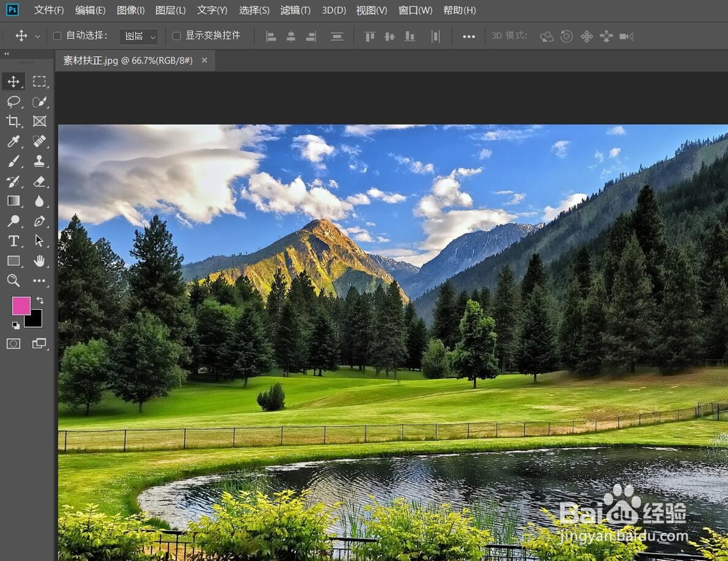The image size is (728, 561).
Task: Open the 窗口(W) menu
Action: [415, 10]
